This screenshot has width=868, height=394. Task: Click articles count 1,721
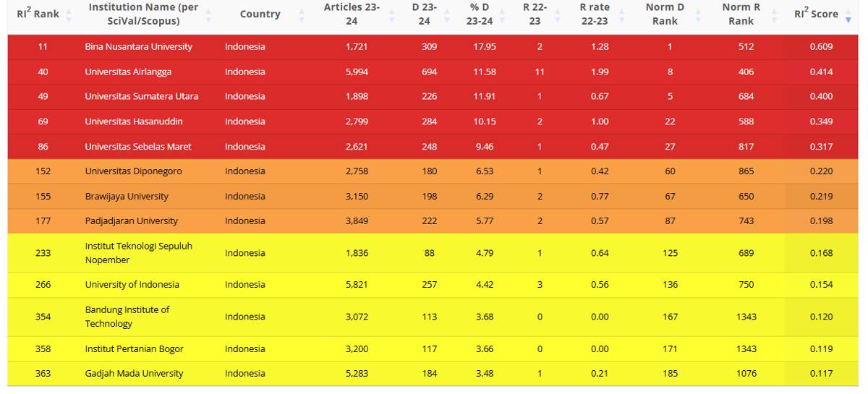point(357,46)
